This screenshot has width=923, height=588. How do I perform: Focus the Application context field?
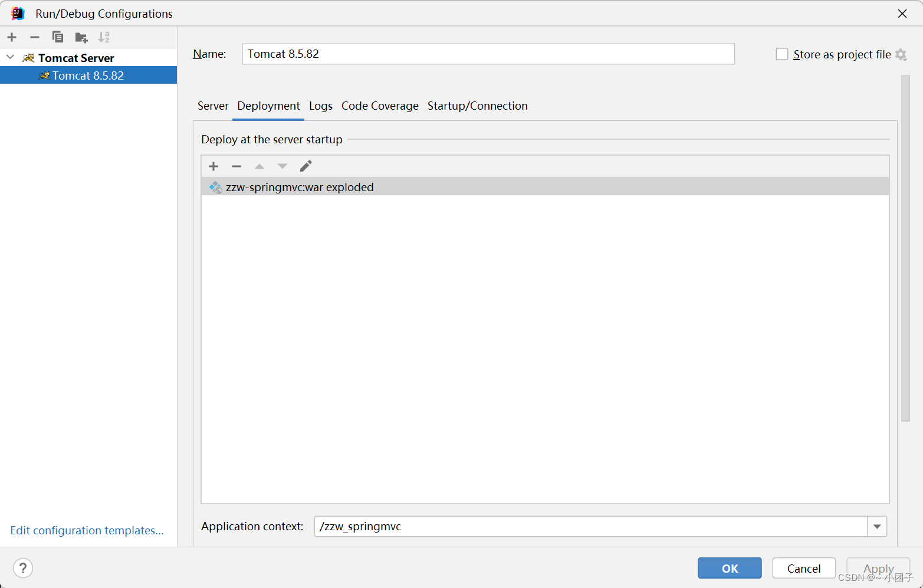point(591,527)
